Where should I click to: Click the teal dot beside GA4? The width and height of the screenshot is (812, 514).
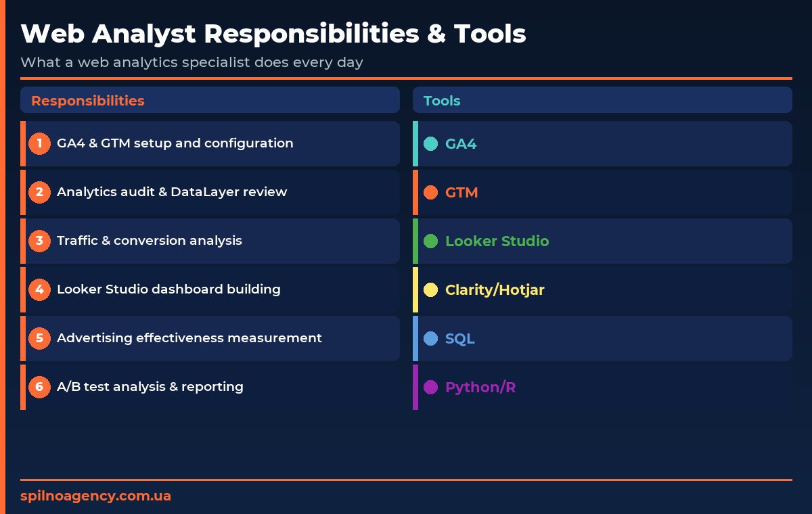[430, 143]
